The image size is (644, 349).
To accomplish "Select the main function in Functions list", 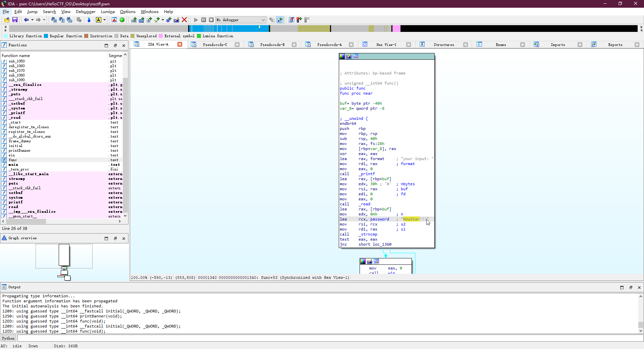I will click(13, 165).
